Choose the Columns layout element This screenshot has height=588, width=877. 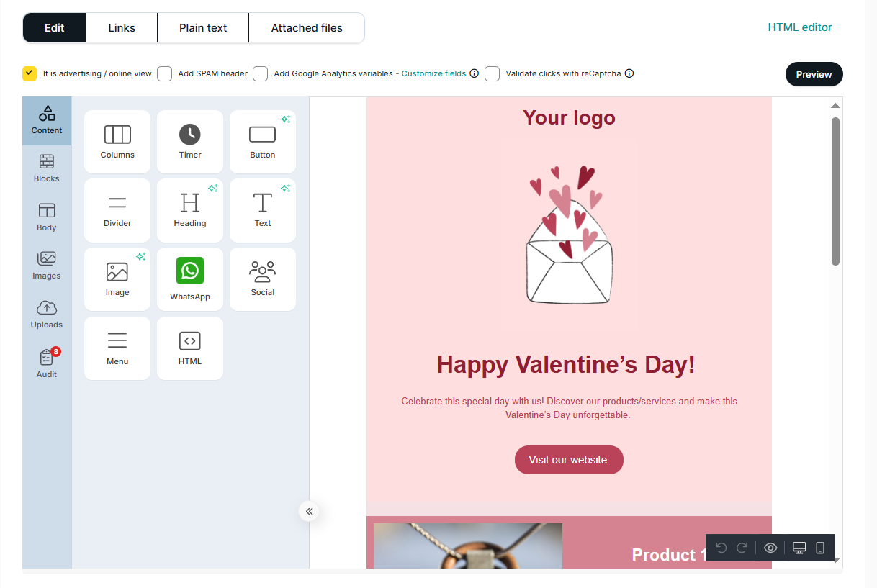[x=117, y=141]
